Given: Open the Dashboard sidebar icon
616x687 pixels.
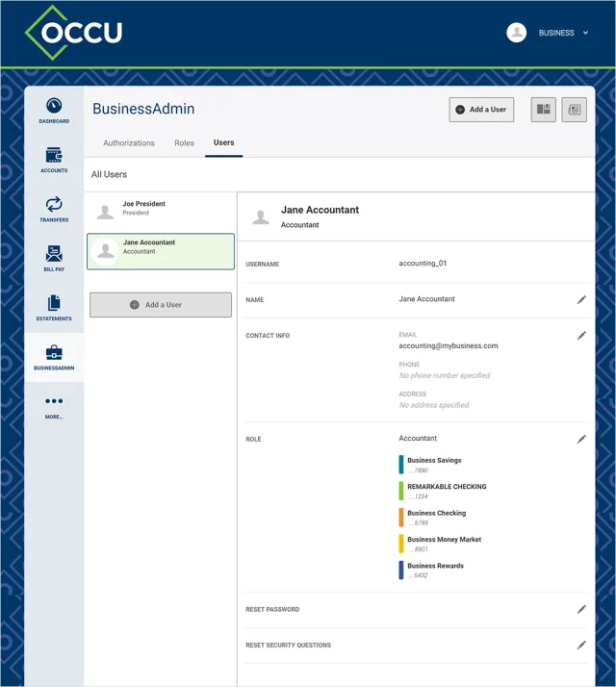Looking at the screenshot, I should tap(54, 106).
